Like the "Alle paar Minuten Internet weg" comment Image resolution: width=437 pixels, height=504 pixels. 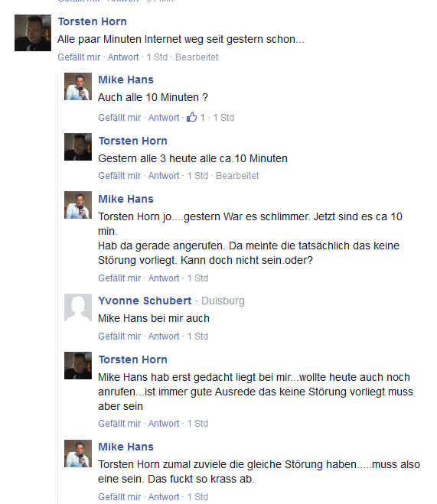coord(79,57)
